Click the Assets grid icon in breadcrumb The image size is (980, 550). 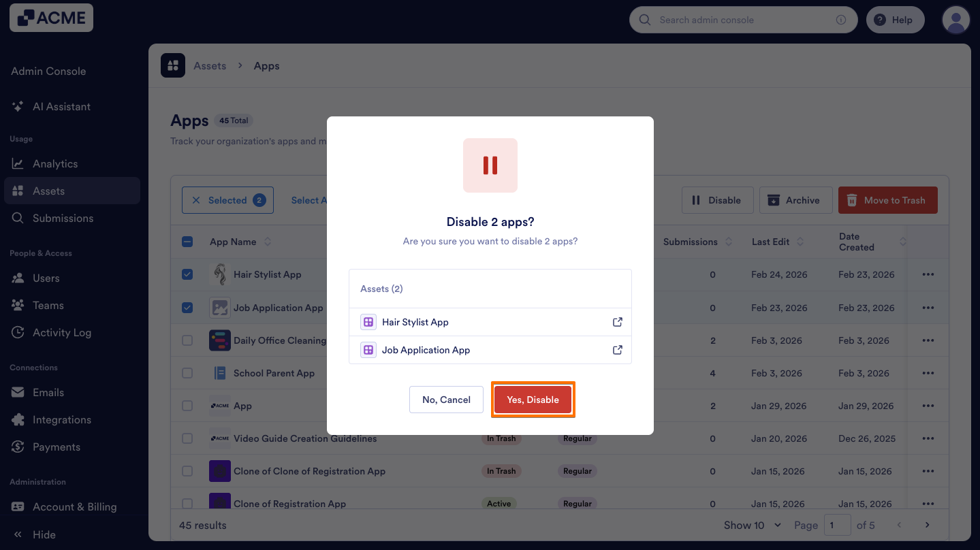[173, 66]
